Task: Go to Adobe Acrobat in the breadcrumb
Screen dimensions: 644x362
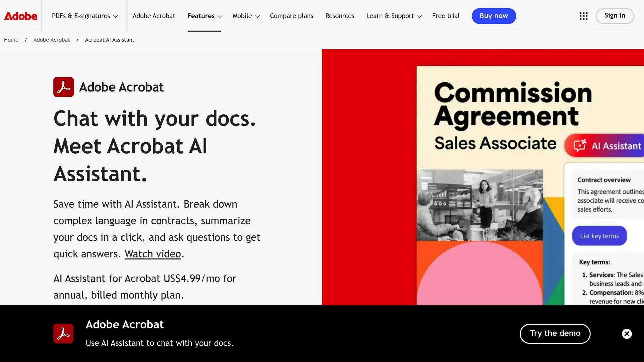Action: [52, 40]
